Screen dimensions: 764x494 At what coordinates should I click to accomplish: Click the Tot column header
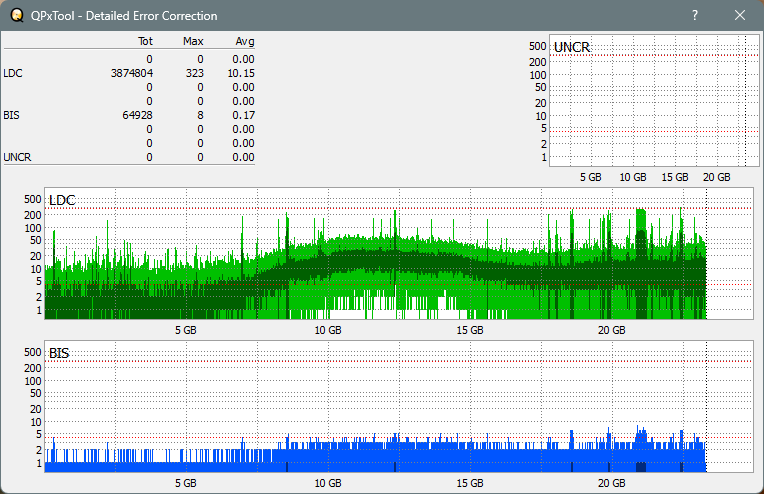point(145,41)
